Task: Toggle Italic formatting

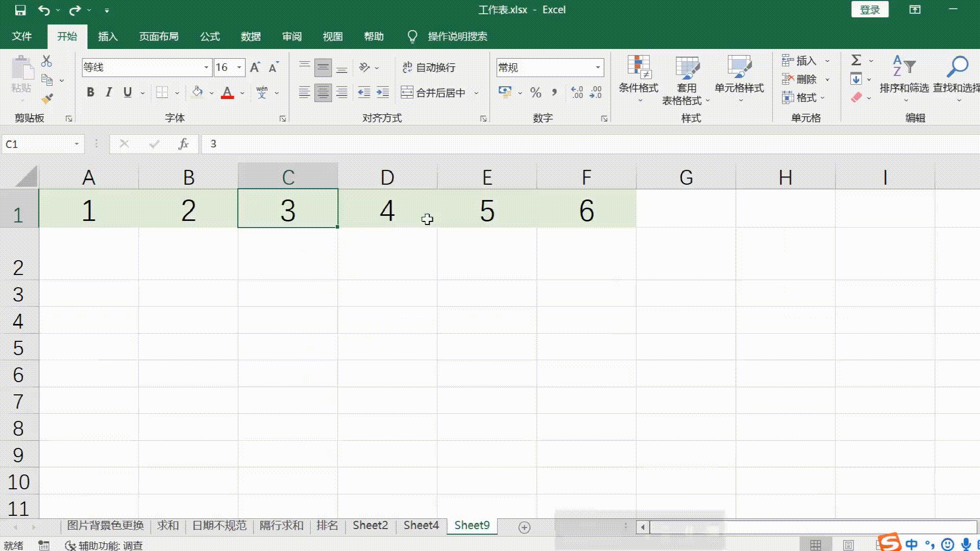Action: click(x=109, y=93)
